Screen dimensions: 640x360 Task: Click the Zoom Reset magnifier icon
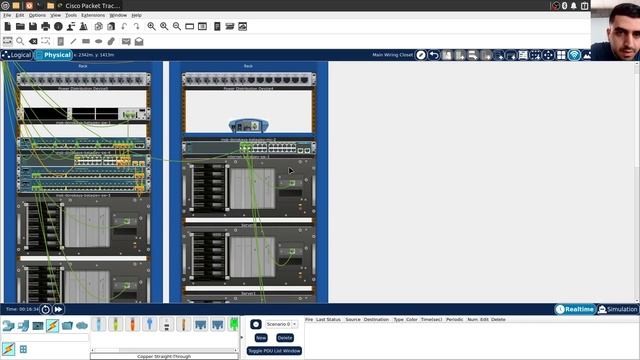coord(164,27)
